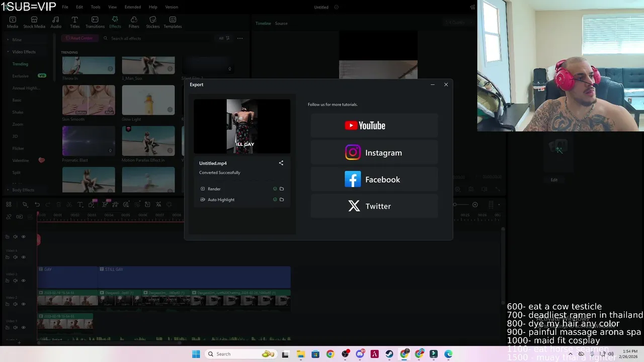Lock the Video 1 track
This screenshot has width=644, height=362.
pyautogui.click(x=7, y=327)
